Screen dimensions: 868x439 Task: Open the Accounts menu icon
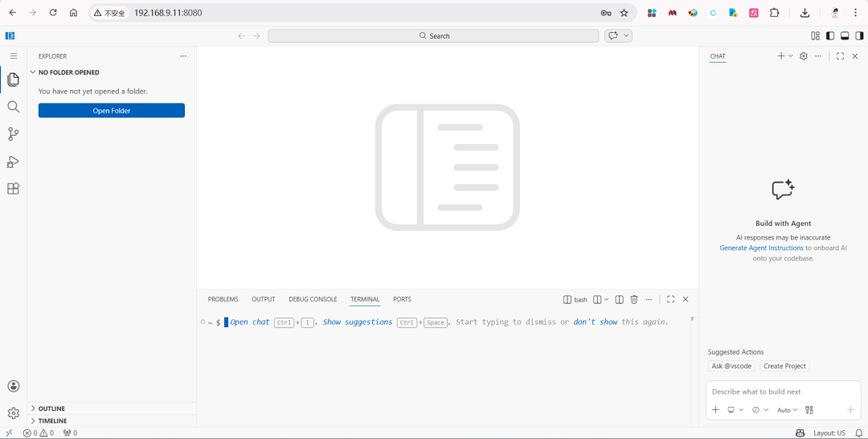14,386
